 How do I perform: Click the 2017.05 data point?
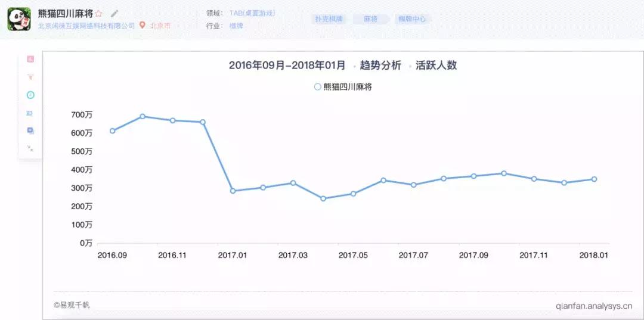pos(353,194)
